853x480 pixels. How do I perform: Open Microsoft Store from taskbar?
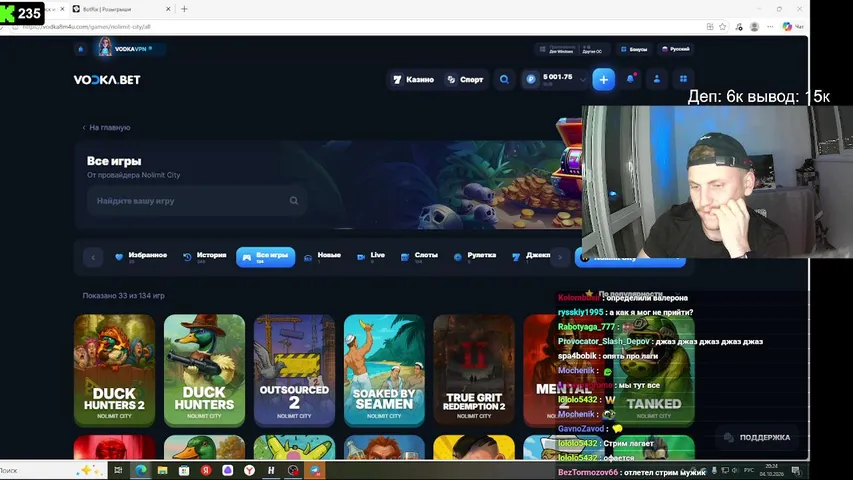point(184,470)
